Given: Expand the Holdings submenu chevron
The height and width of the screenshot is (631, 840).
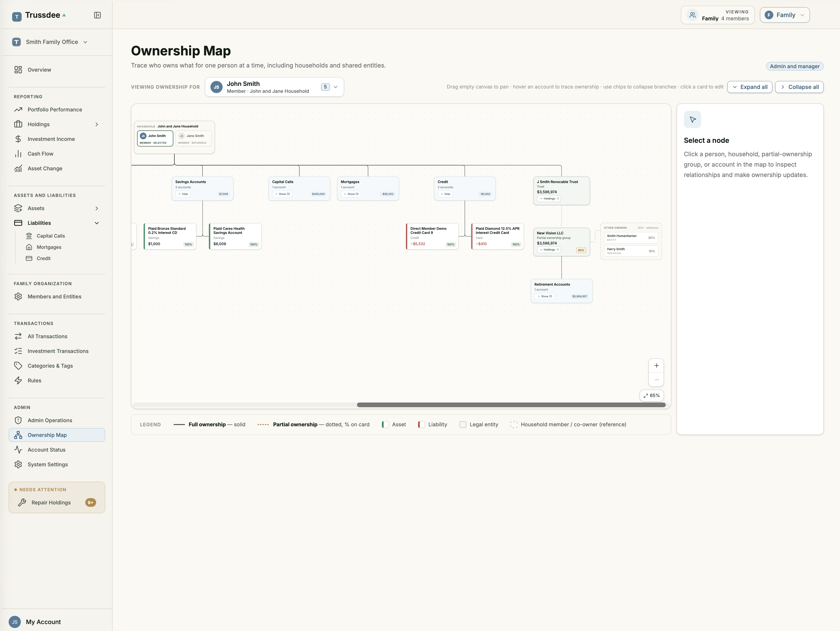Looking at the screenshot, I should 97,124.
